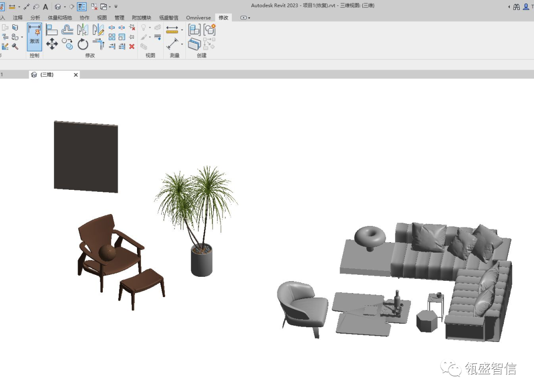Select Mirror - Draw Axis tool
Viewport: 534px width, 392px height.
pyautogui.click(x=98, y=30)
